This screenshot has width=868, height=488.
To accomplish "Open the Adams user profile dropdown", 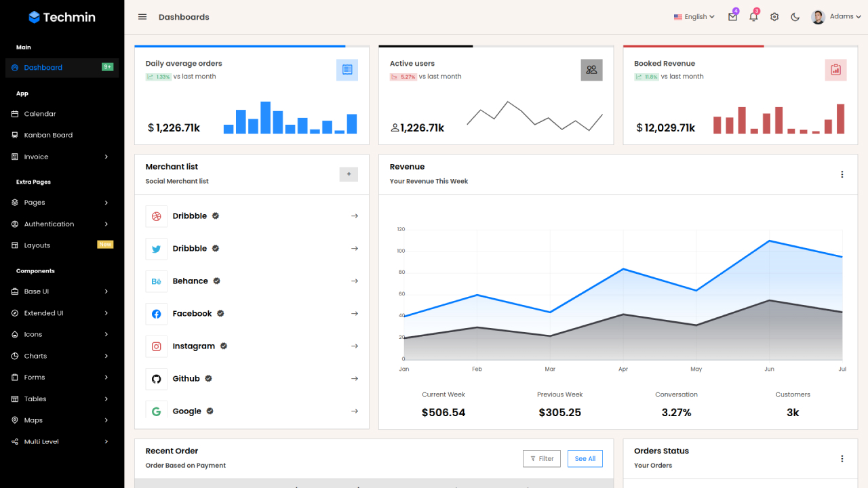I will (837, 17).
